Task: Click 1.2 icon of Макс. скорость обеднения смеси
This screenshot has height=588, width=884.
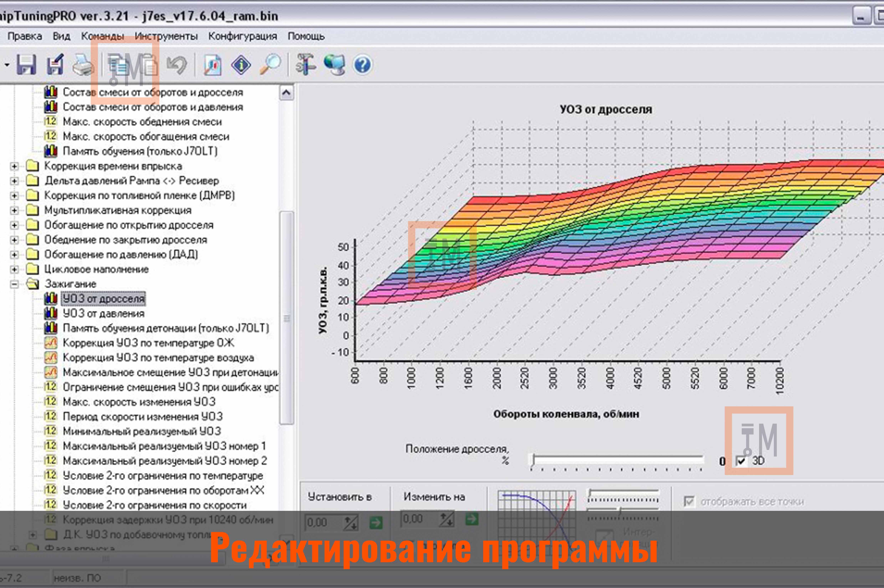Action: 51,121
